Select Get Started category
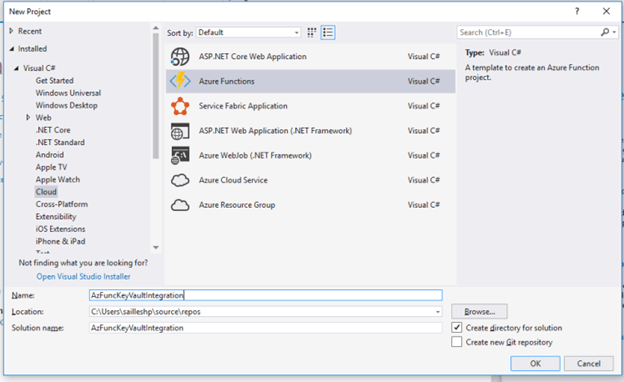This screenshot has height=382, width=624. click(55, 80)
